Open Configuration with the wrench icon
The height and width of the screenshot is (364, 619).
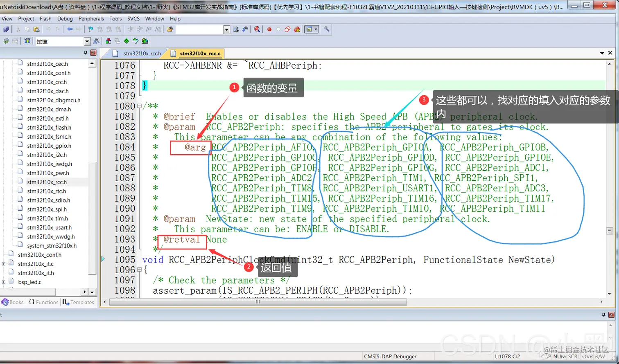click(327, 29)
